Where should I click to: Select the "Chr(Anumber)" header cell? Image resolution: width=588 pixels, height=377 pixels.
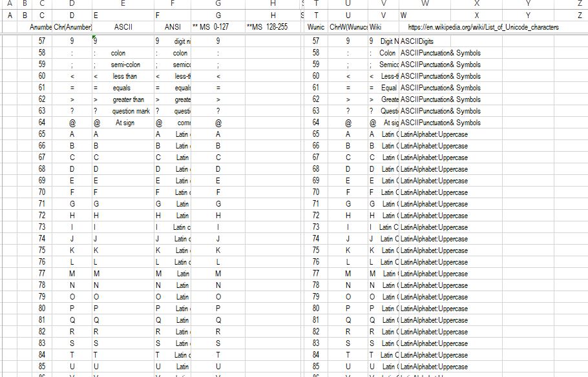(x=72, y=27)
